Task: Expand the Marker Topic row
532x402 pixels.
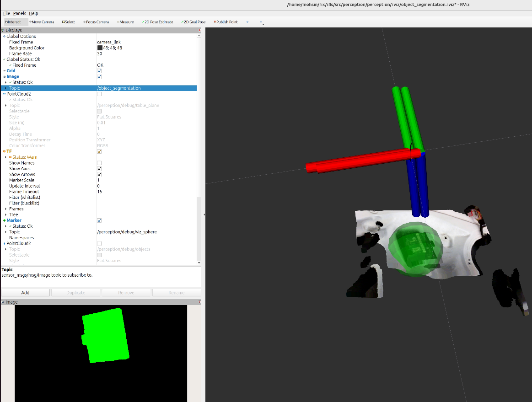Action: click(x=5, y=232)
